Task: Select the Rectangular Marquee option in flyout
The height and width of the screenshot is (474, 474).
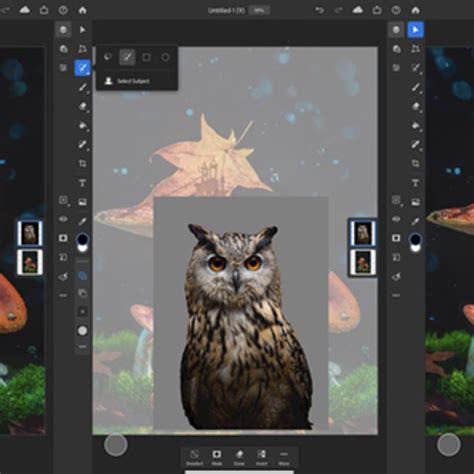Action: (146, 57)
